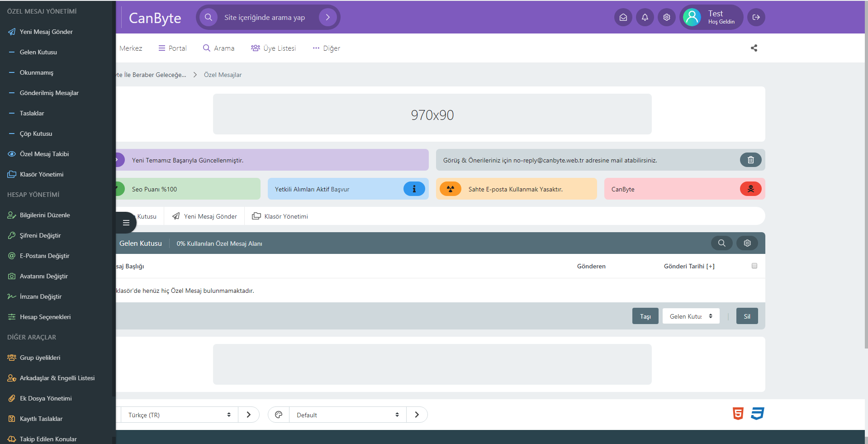Expand the Diğer menu
The image size is (868, 444).
pos(326,48)
